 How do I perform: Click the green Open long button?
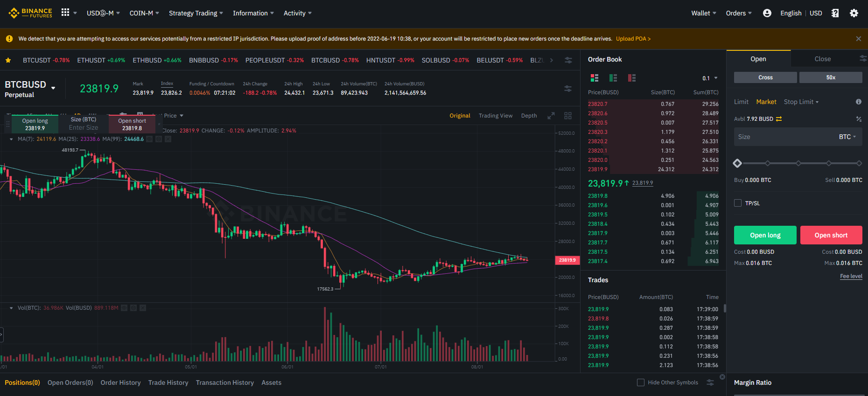(765, 235)
